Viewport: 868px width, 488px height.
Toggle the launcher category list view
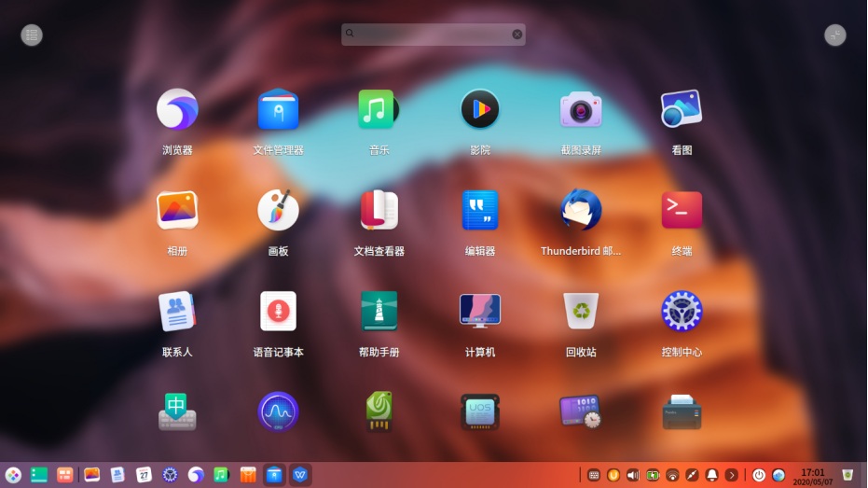click(32, 35)
